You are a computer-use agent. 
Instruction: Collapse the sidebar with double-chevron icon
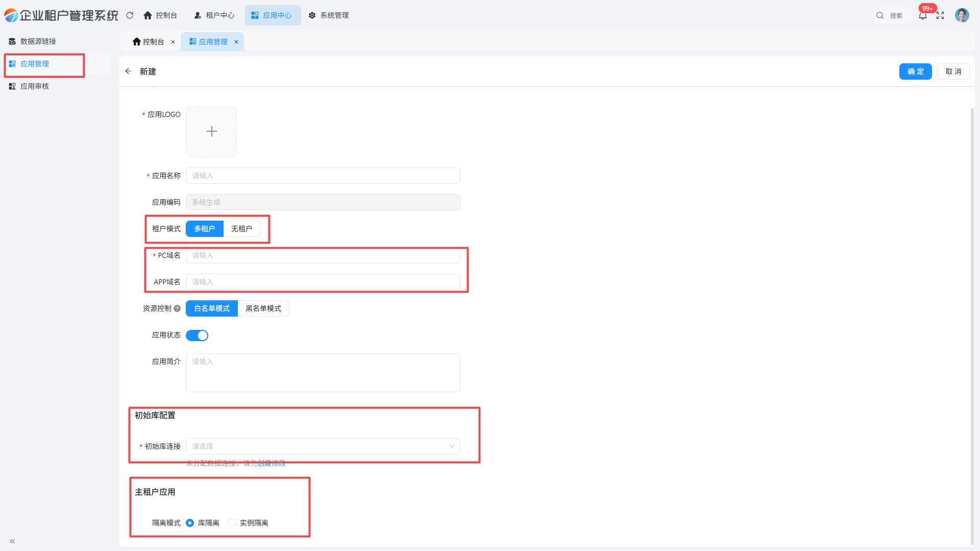[12, 541]
